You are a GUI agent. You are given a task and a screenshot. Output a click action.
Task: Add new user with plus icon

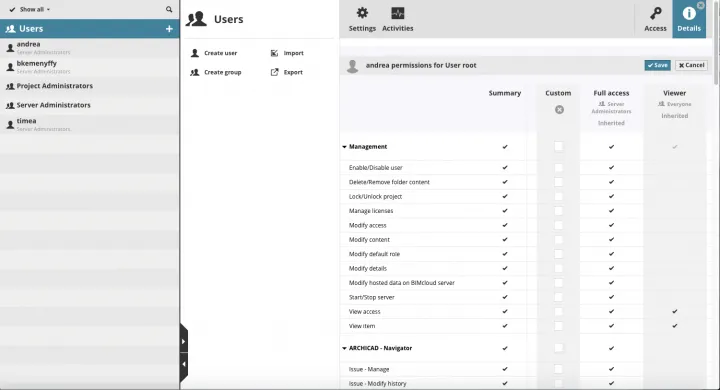169,28
